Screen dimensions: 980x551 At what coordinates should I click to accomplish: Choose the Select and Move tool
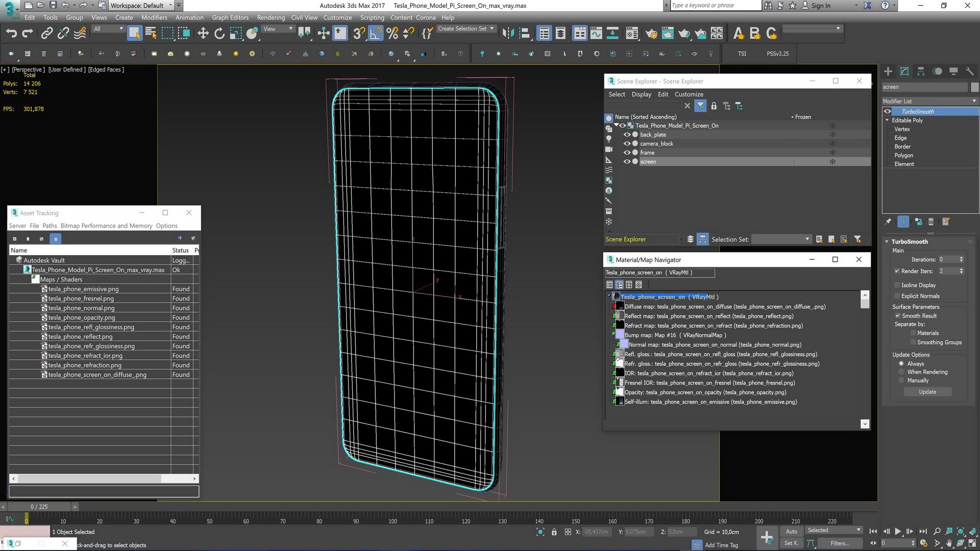tap(203, 34)
